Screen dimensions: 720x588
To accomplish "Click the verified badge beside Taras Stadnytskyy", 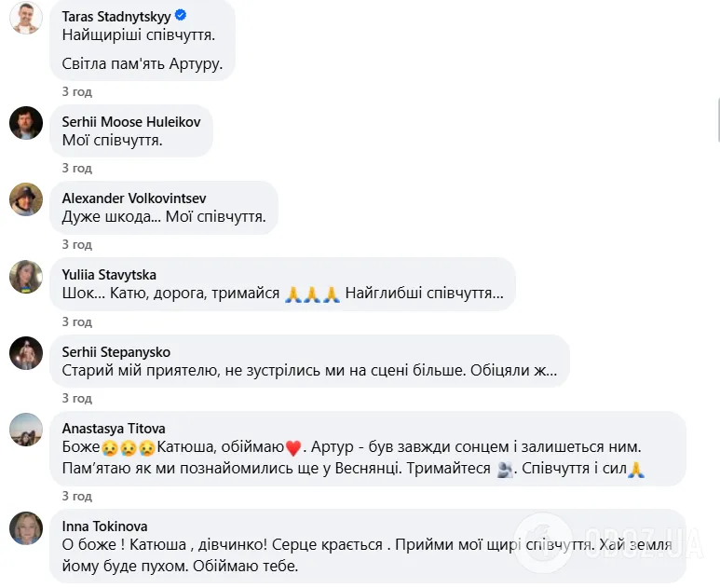I will (181, 15).
